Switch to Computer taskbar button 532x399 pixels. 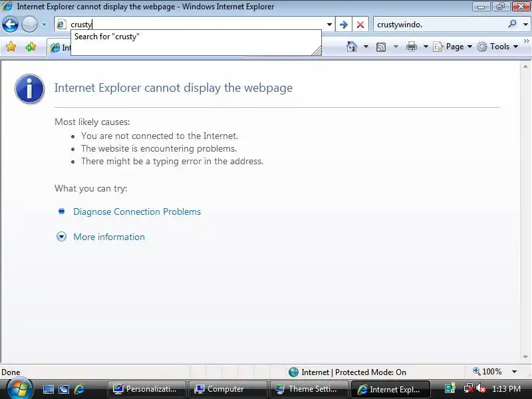(227, 389)
